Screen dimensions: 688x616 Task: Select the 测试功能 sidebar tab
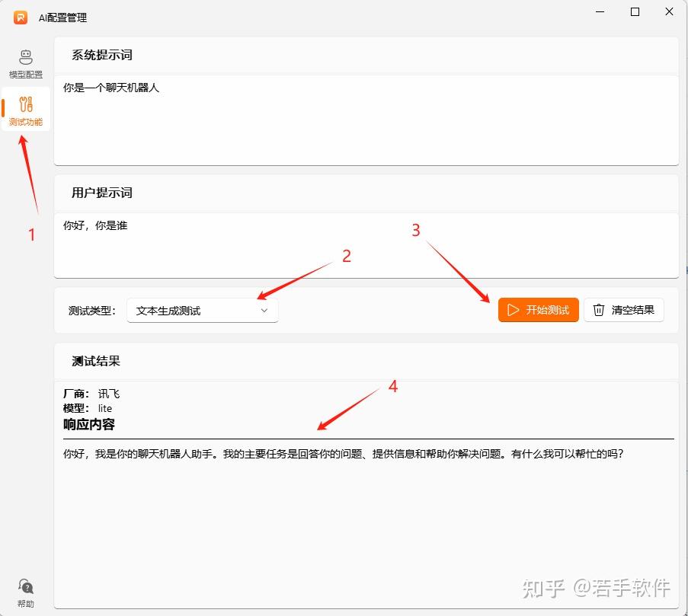tap(25, 110)
